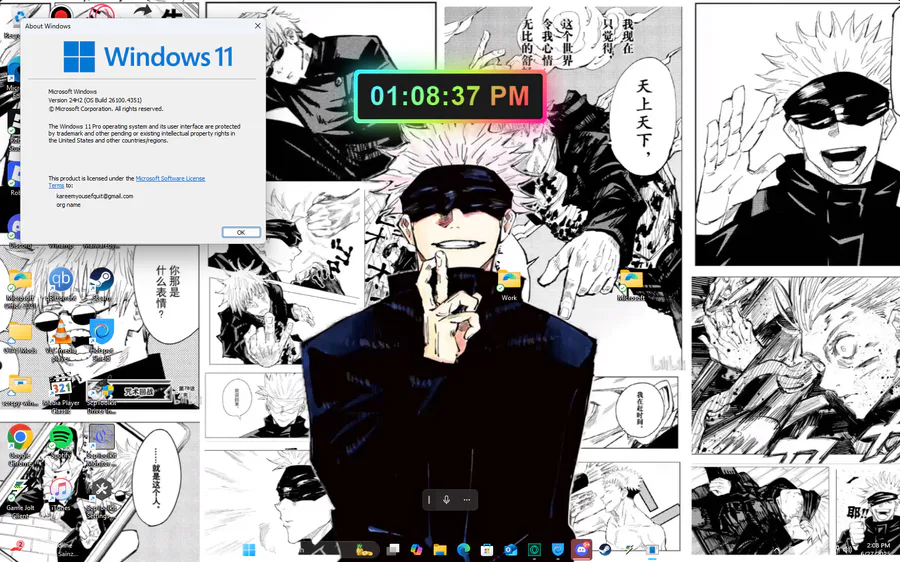Open Discord from the taskbar
Image resolution: width=900 pixels, height=562 pixels.
pyautogui.click(x=581, y=550)
